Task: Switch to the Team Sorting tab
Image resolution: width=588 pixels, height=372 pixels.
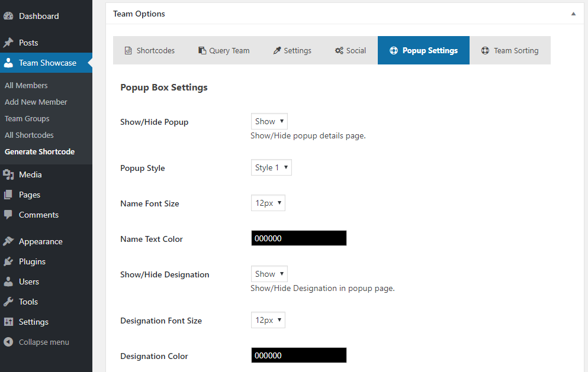Action: click(x=510, y=51)
